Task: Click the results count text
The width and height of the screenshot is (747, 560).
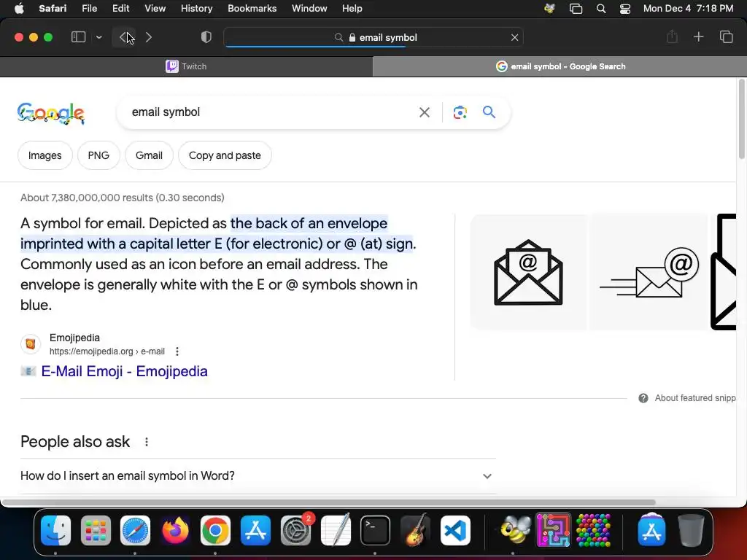Action: (123, 198)
